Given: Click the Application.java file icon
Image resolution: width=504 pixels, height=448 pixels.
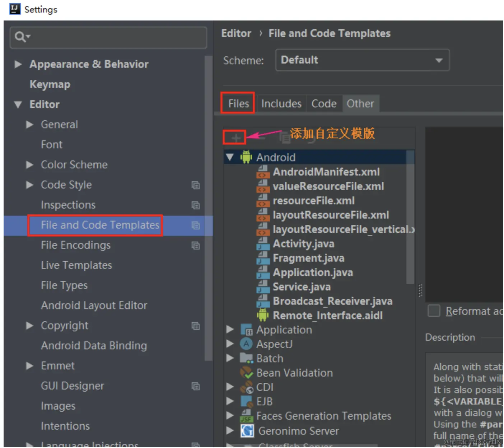Looking at the screenshot, I should [263, 272].
